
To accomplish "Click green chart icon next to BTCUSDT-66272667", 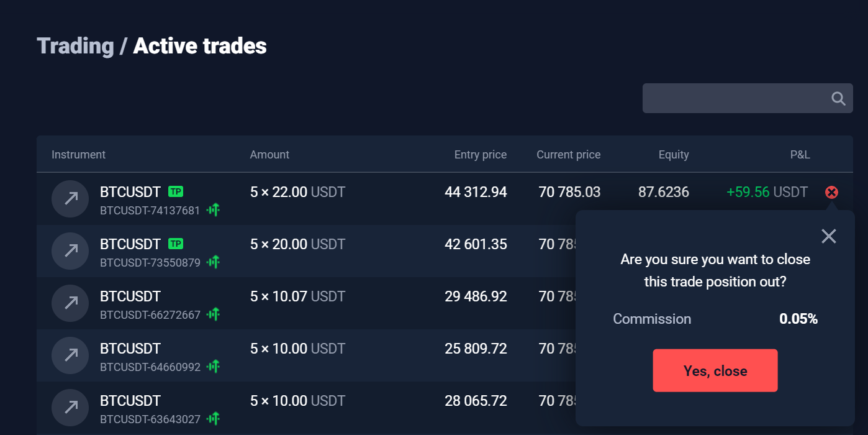I will coord(214,314).
